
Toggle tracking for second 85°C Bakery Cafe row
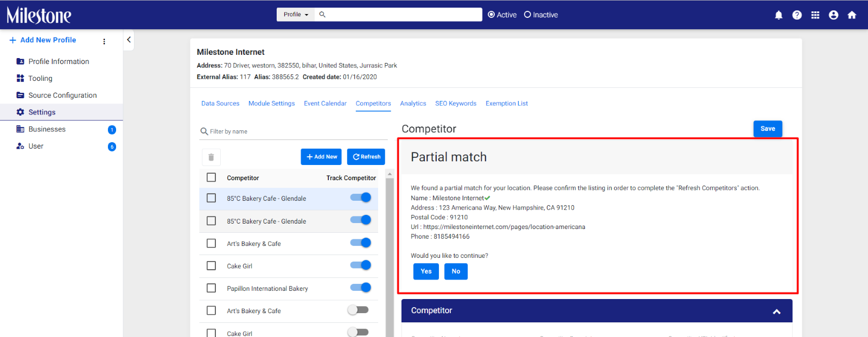pos(361,220)
